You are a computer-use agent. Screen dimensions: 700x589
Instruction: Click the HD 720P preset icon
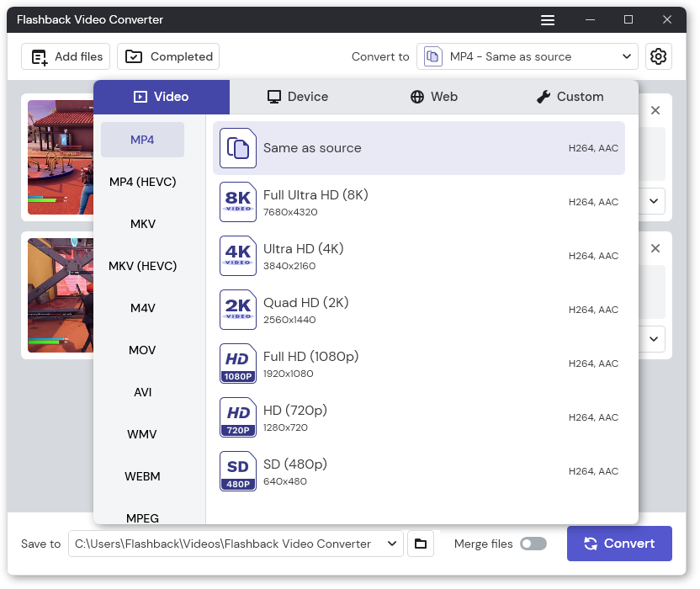coord(238,417)
